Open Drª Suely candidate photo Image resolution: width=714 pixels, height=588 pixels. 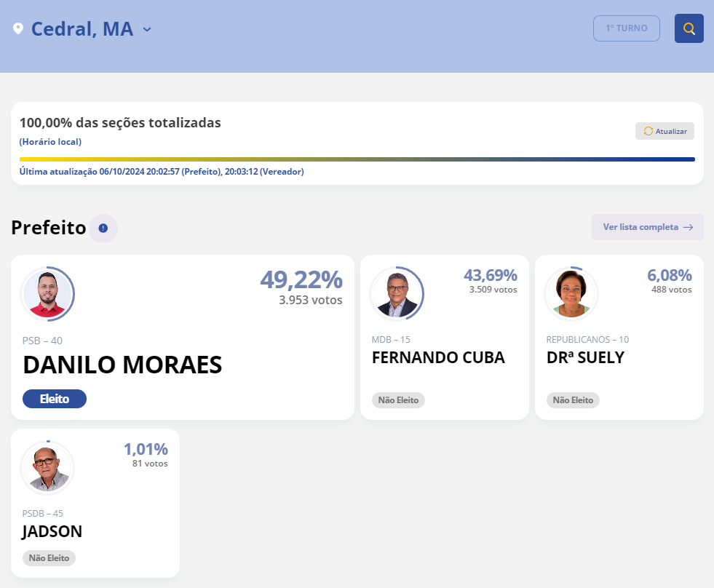pyautogui.click(x=571, y=294)
